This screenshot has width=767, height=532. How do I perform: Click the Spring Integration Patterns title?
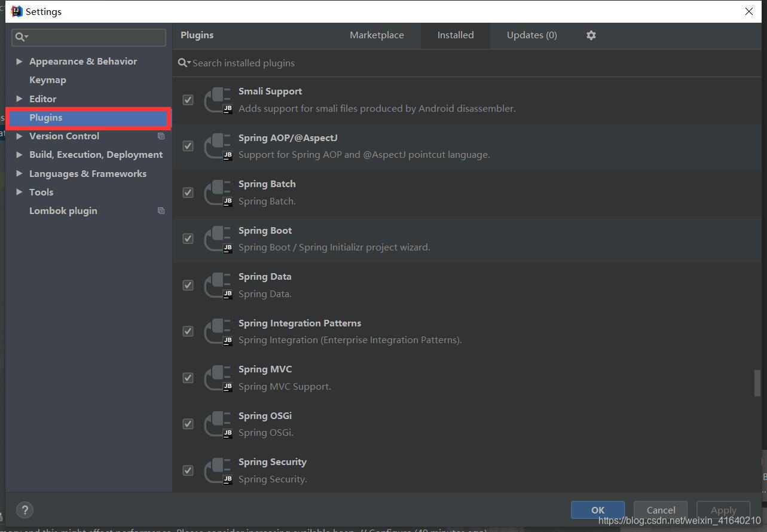click(x=300, y=323)
